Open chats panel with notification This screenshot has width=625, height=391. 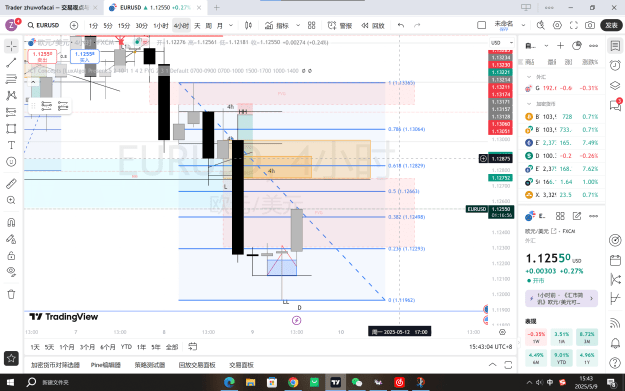point(615,105)
